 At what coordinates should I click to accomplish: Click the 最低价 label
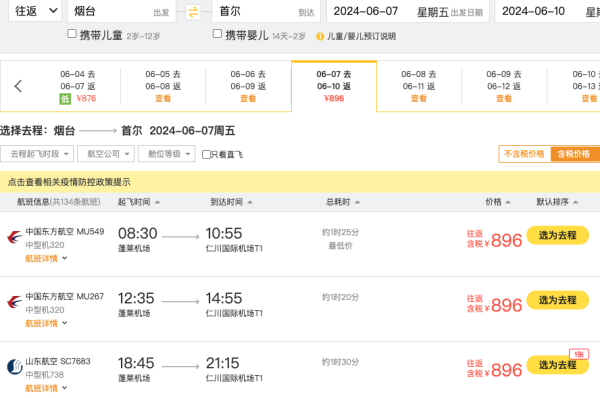[341, 246]
